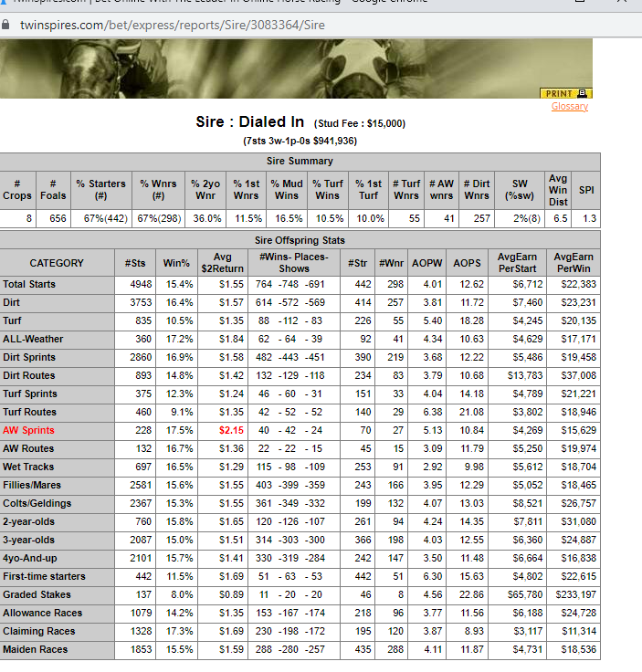Click the 'Avg Win Dist' column header
The width and height of the screenshot is (642, 672).
pyautogui.click(x=558, y=190)
